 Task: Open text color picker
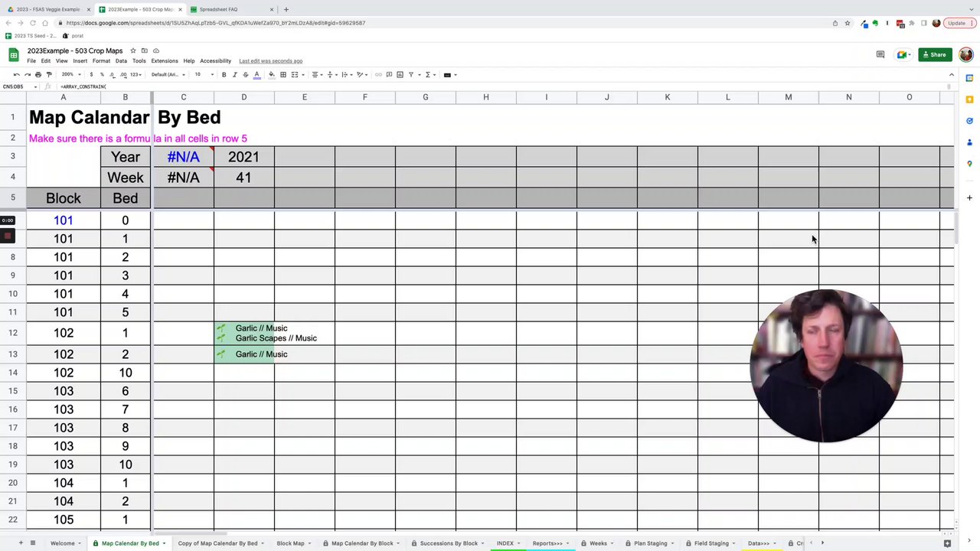point(256,74)
